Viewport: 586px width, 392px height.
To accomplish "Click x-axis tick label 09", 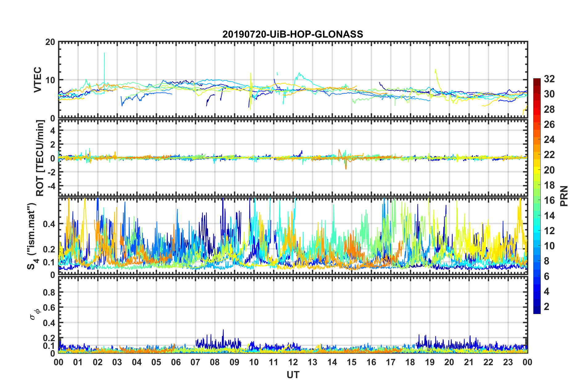I will tap(234, 362).
